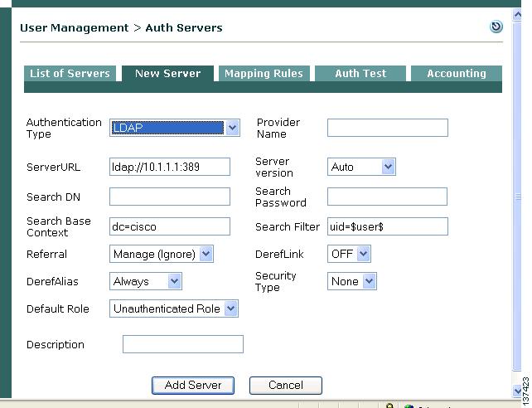Screen dimensions: 532x408
Task: Open the Accounting tab
Action: 456,74
